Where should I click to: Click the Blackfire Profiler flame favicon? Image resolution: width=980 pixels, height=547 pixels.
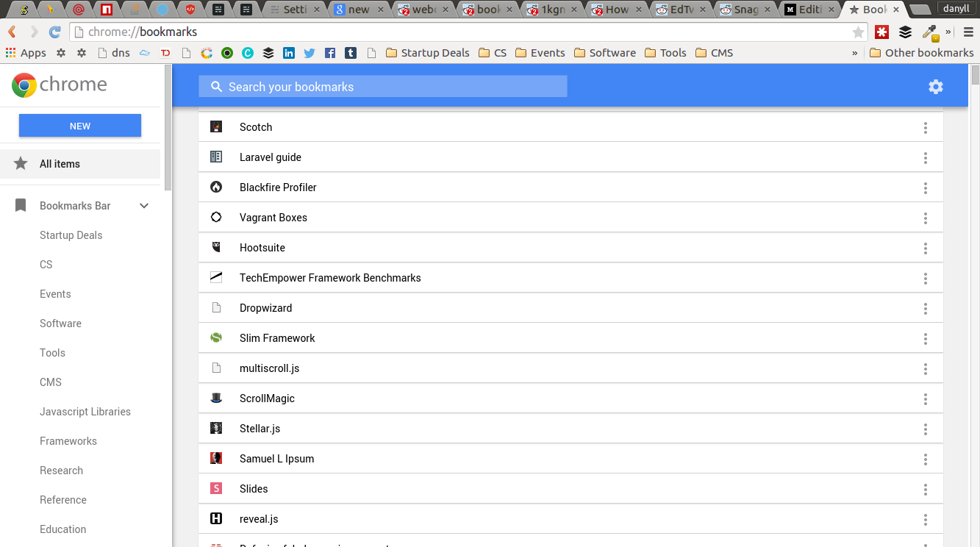click(216, 187)
